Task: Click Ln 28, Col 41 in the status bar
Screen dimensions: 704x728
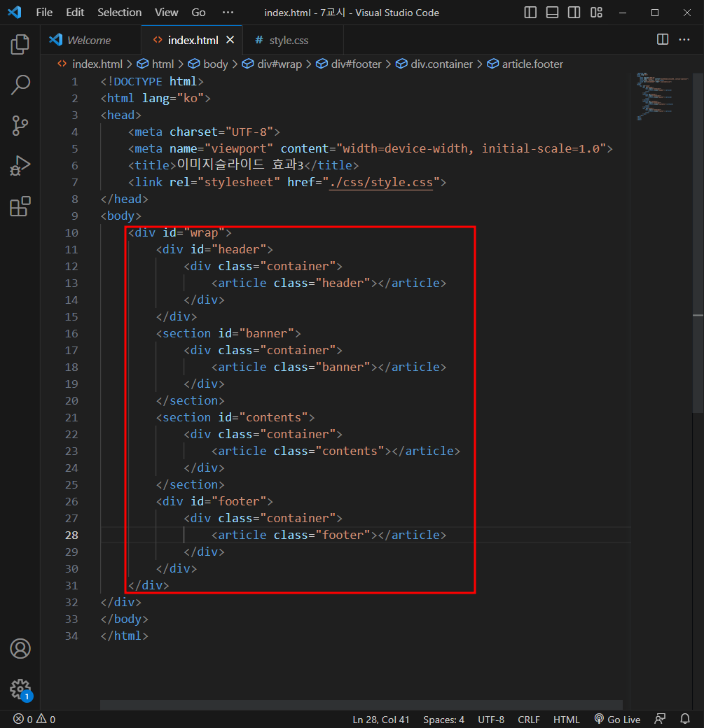Action: click(381, 719)
